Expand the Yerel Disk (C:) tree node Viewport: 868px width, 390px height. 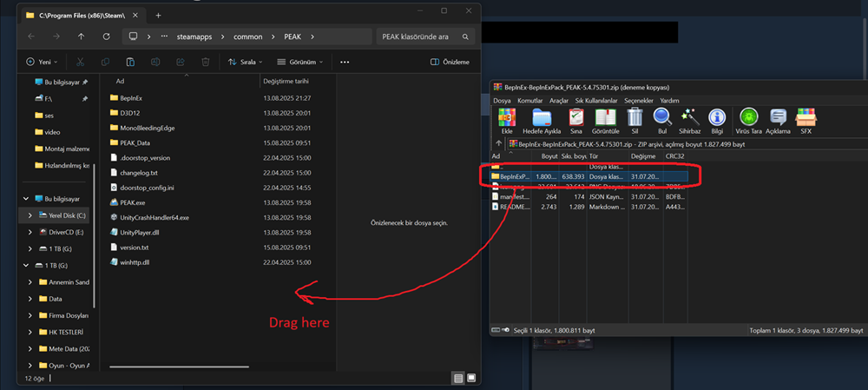[30, 215]
